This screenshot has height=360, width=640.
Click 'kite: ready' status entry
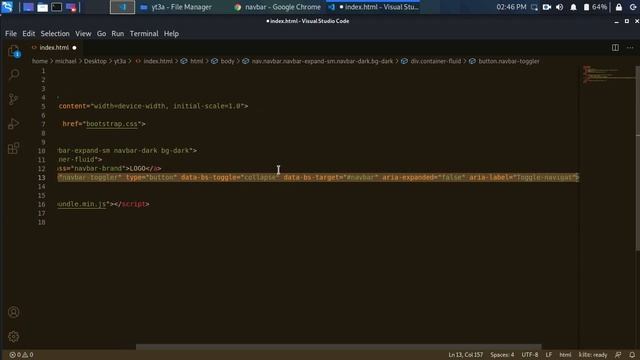593,355
